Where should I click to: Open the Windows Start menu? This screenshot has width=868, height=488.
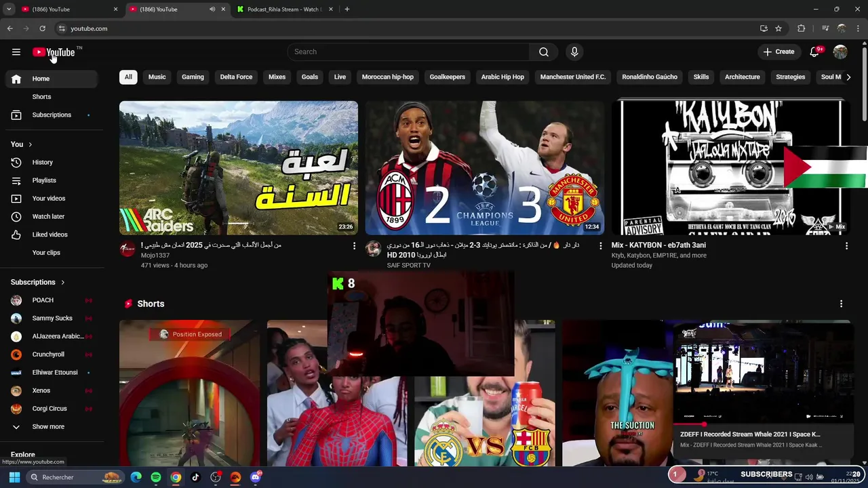(x=15, y=477)
